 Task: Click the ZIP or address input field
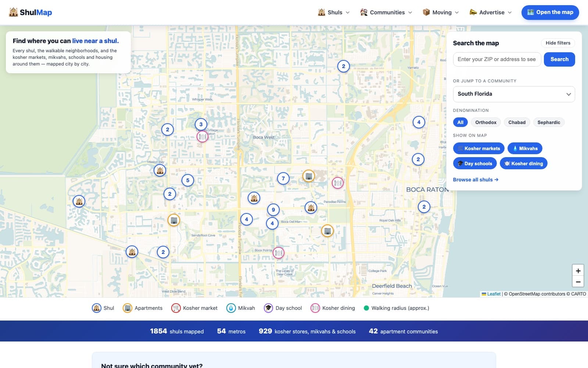[x=497, y=59]
